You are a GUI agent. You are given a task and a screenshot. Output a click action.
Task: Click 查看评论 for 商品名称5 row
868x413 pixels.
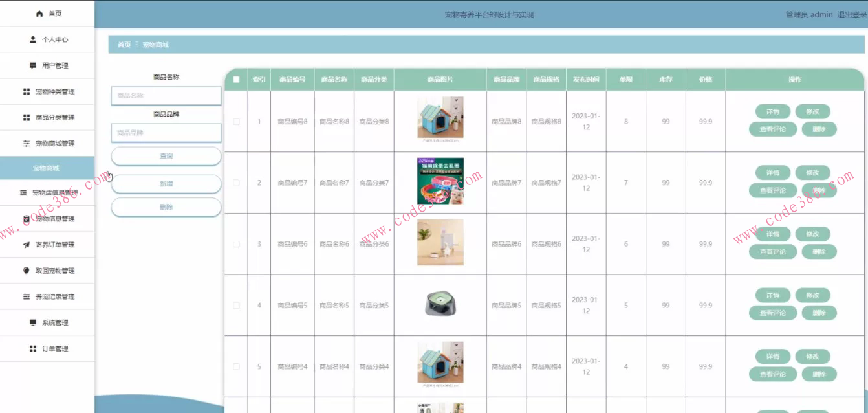tap(773, 313)
